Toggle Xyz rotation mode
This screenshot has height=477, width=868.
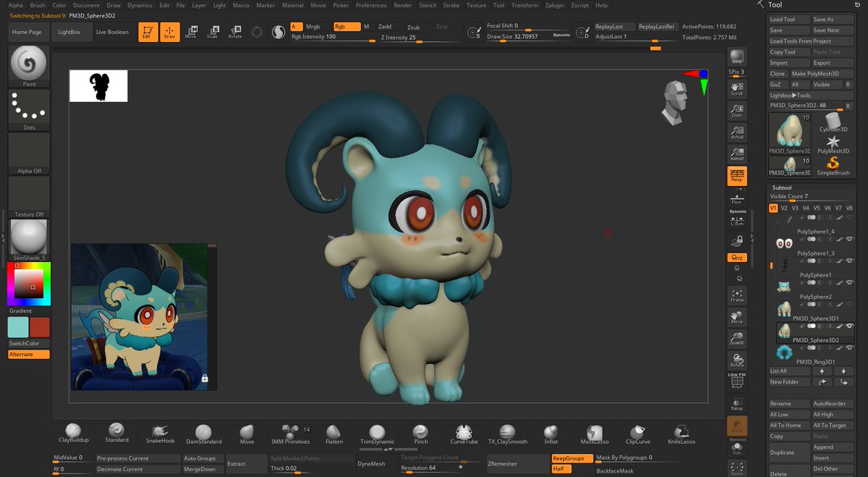tap(737, 258)
